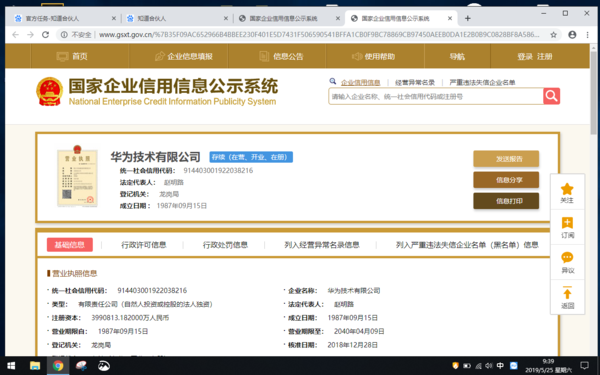
Task: Reload the page with refresh icon
Action: [x=45, y=35]
